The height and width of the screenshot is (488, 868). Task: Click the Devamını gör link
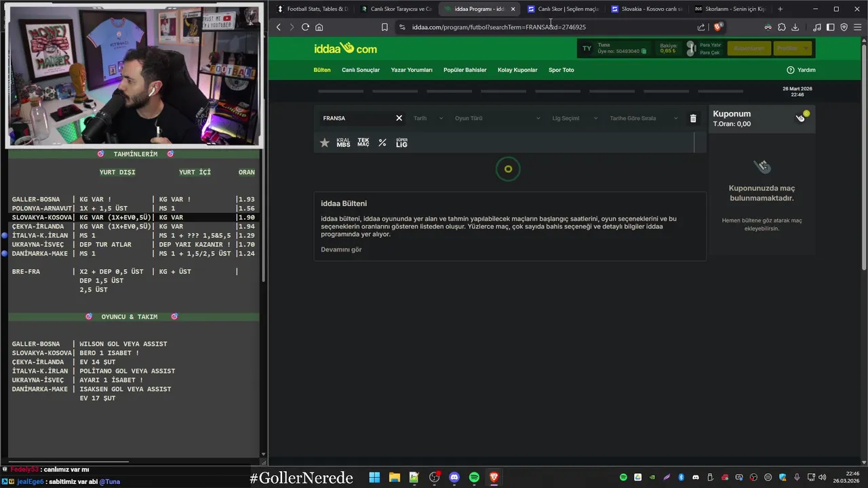coord(341,249)
